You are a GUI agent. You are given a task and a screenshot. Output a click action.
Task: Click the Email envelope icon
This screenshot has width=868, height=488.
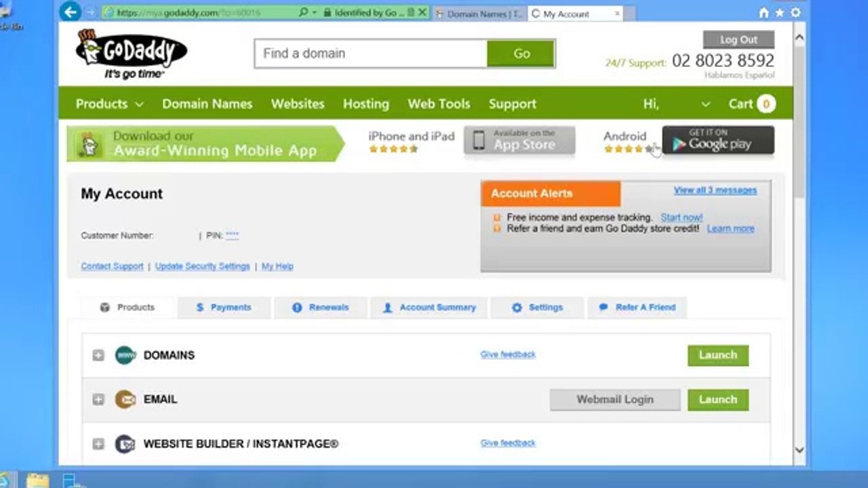(125, 399)
